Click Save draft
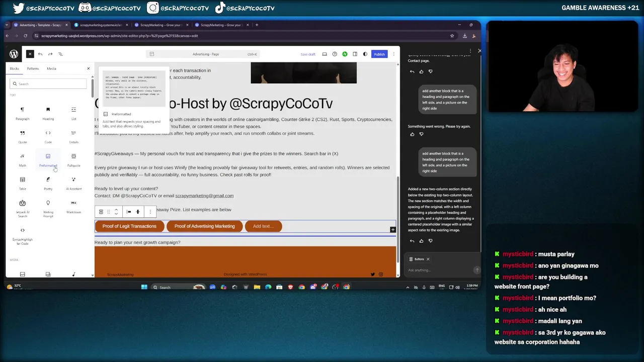Viewport: 644px width, 362px height. (x=308, y=54)
